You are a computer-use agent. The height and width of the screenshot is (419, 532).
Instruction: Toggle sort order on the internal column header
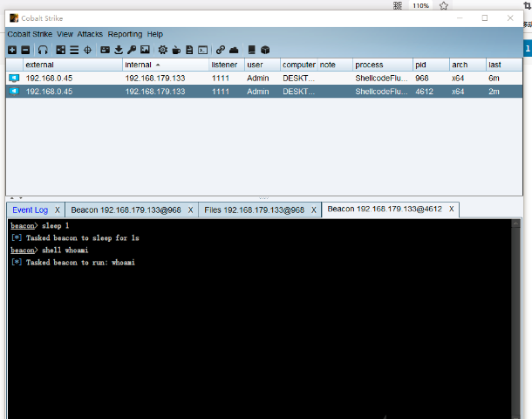(165, 65)
